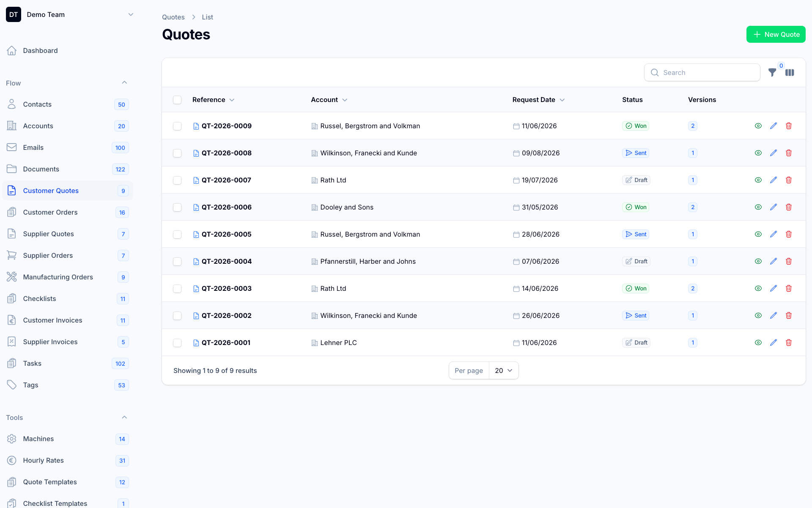
Task: Select row QT-2026-0003 checkbox
Action: pyautogui.click(x=177, y=289)
